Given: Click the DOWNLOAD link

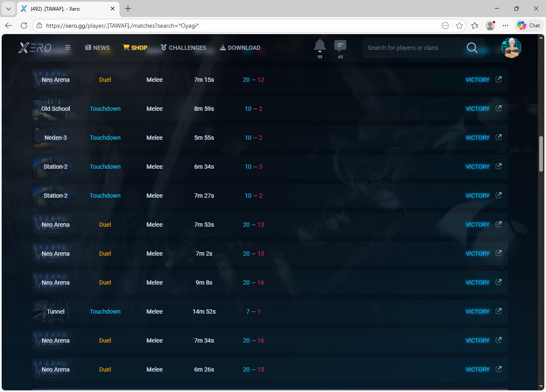Looking at the screenshot, I should click(x=240, y=48).
